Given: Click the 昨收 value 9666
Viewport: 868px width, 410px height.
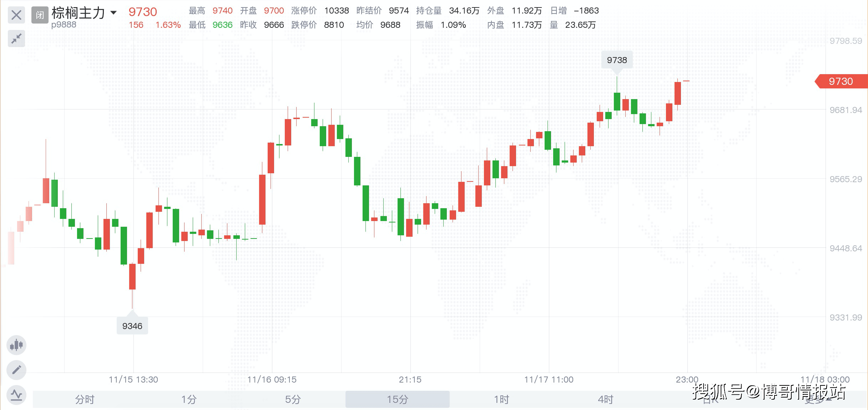Looking at the screenshot, I should 274,25.
